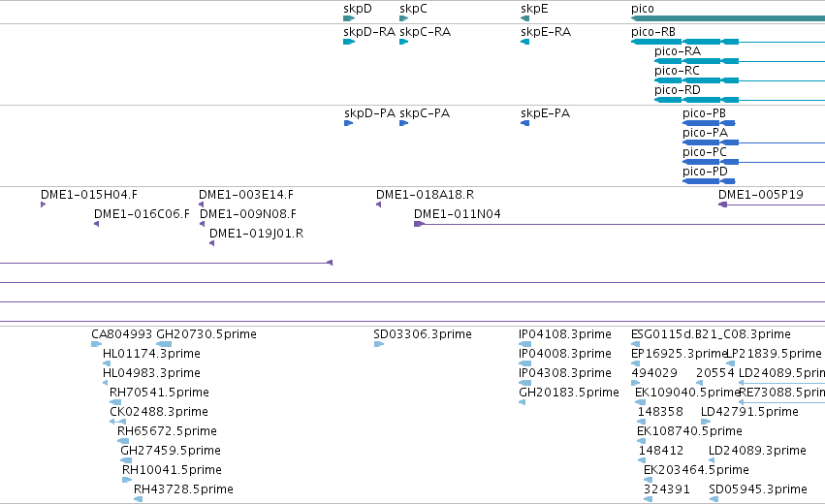Open the pico-PD protein label

[705, 172]
